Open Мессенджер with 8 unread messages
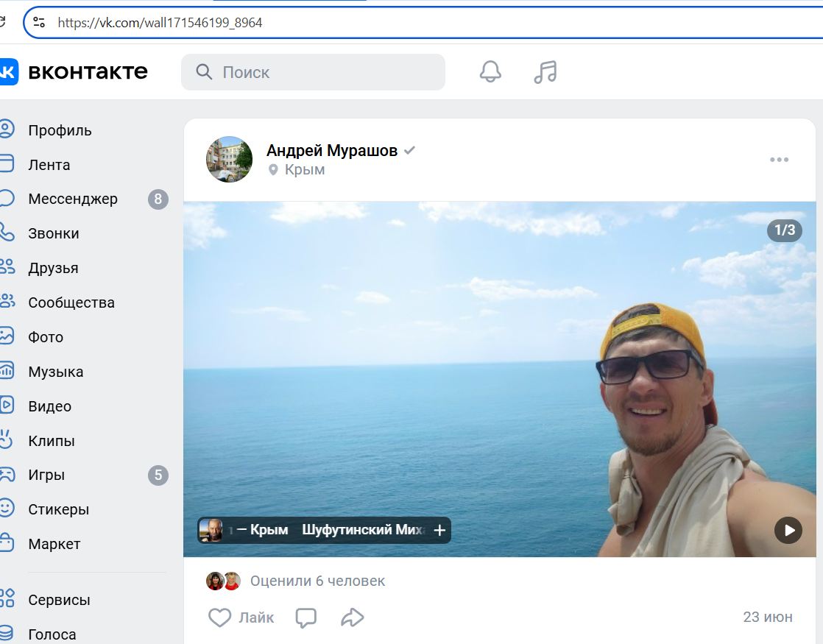Image resolution: width=823 pixels, height=644 pixels. [x=72, y=199]
